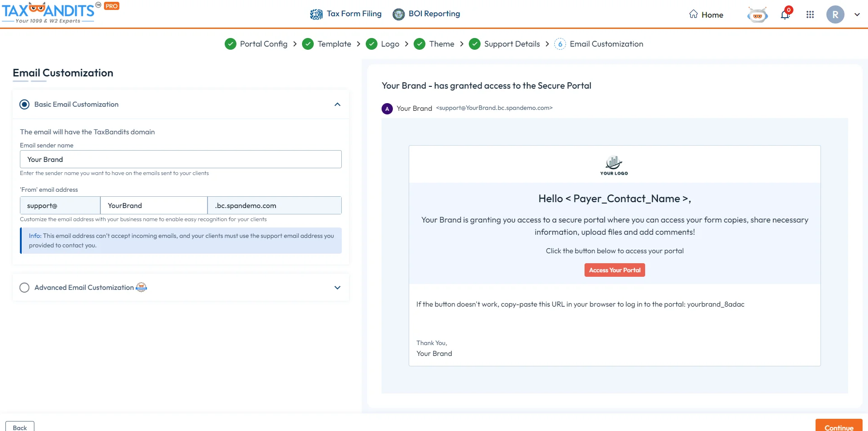Click the Email sender name field
Viewport: 868px width, 431px height.
tap(181, 159)
